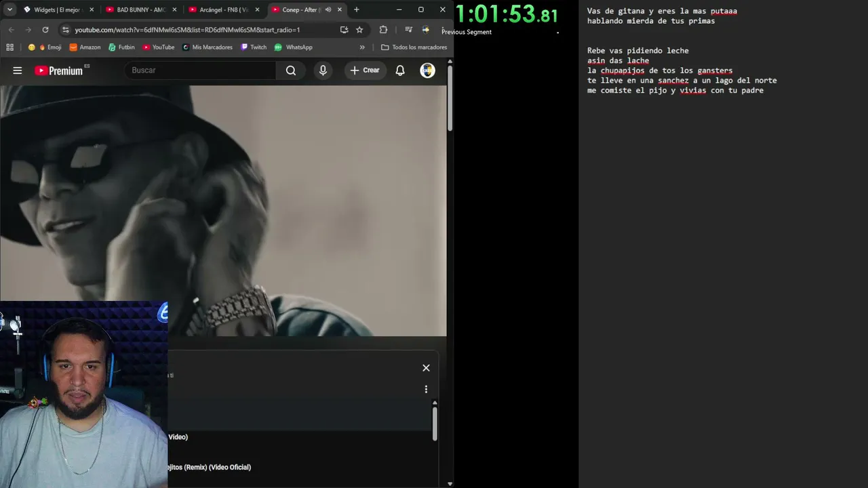This screenshot has height=488, width=868.
Task: Go forward in browser history
Action: 28,30
